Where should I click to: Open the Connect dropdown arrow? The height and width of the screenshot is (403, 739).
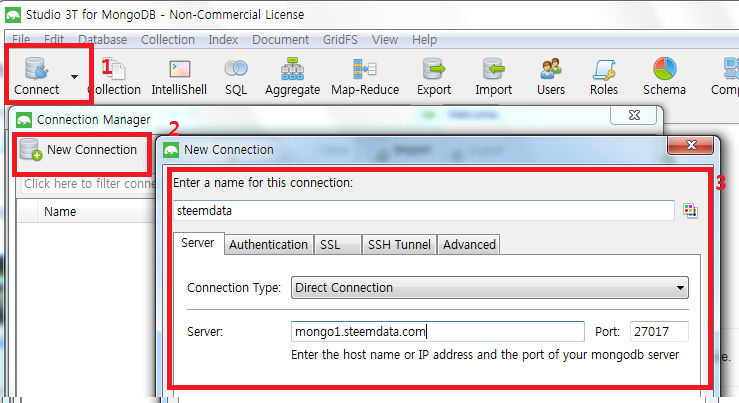tap(74, 76)
